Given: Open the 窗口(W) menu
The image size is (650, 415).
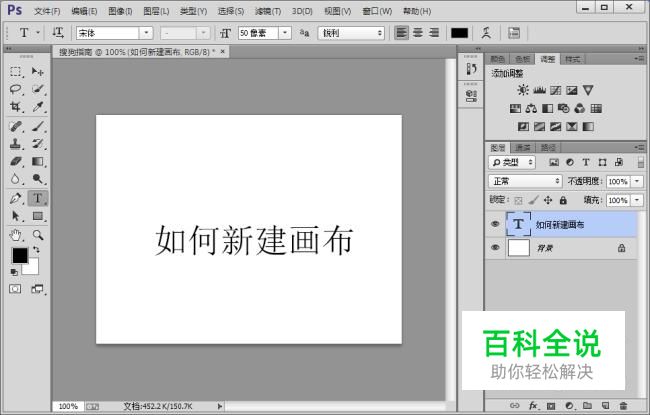Looking at the screenshot, I should [x=377, y=11].
